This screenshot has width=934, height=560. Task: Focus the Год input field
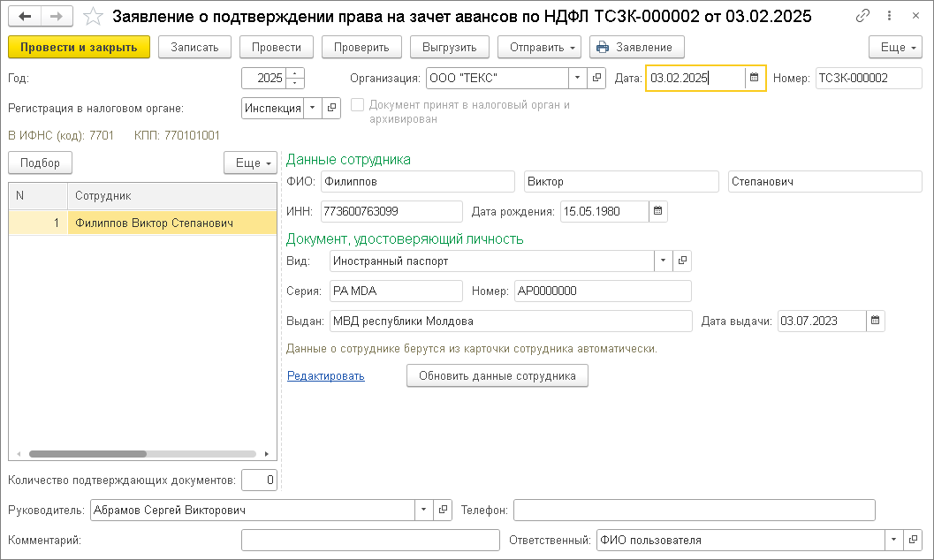pyautogui.click(x=264, y=78)
